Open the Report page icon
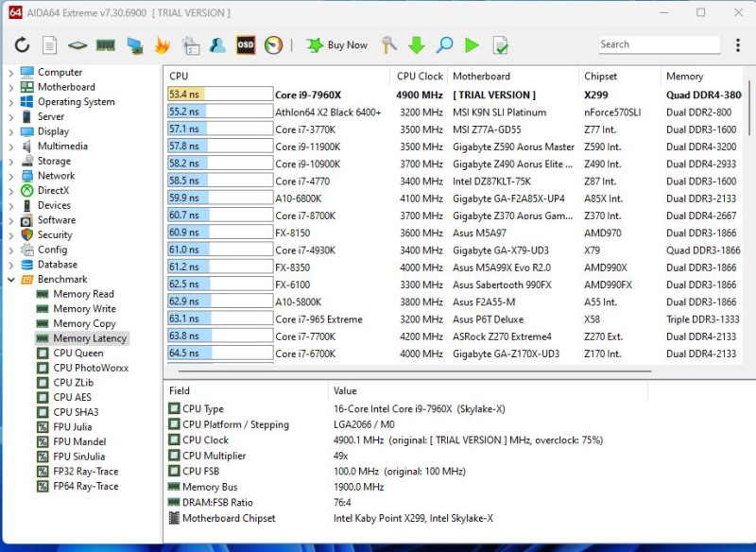 click(x=49, y=45)
